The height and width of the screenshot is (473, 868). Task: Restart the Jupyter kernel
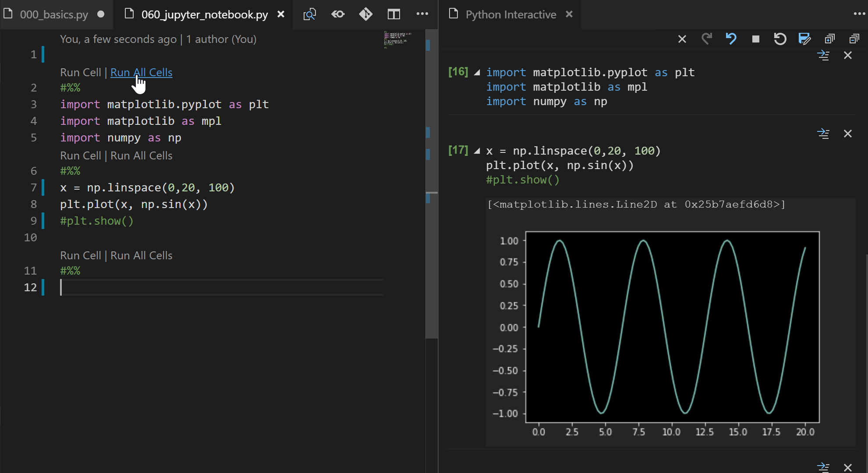pos(779,39)
